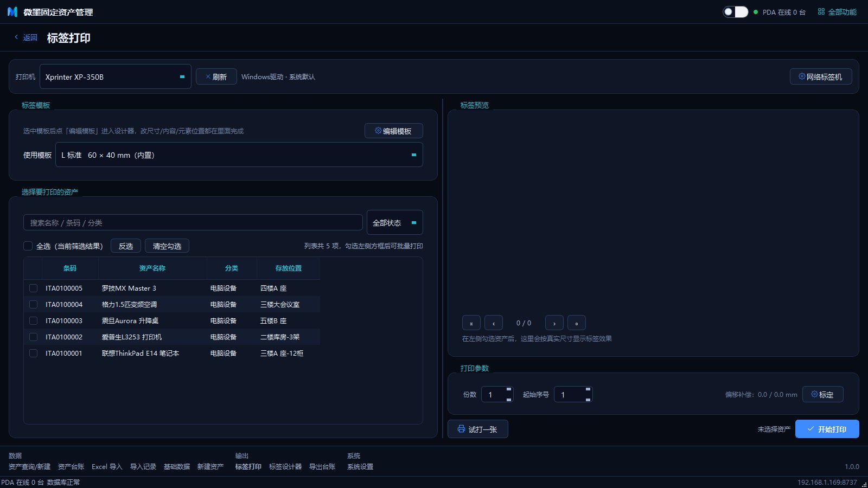The height and width of the screenshot is (488, 868).
Task: Open 网络标签机 settings
Action: (x=820, y=77)
